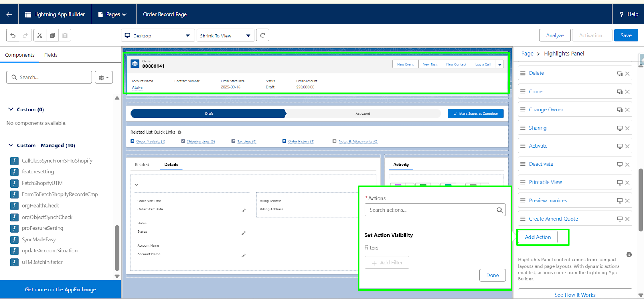Click the drag handle for Printable View
Viewport: 644px width, 299px height.
pos(523,182)
